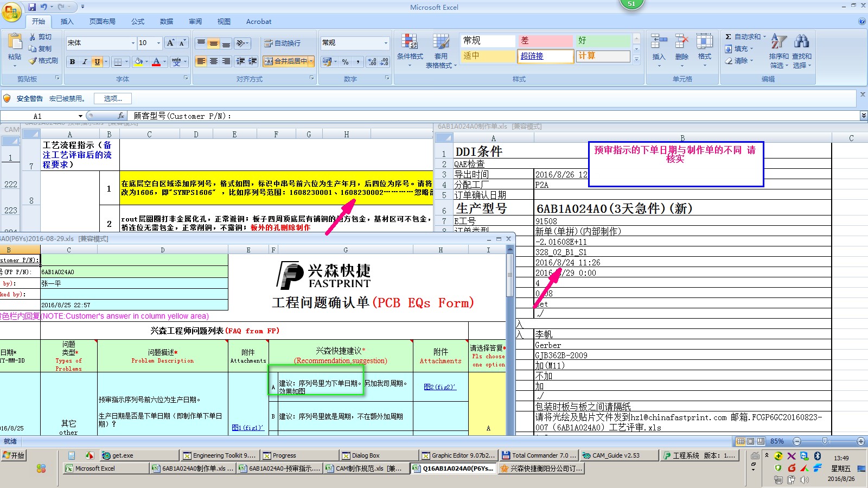
Task: Click the percent style icon
Action: coord(346,62)
